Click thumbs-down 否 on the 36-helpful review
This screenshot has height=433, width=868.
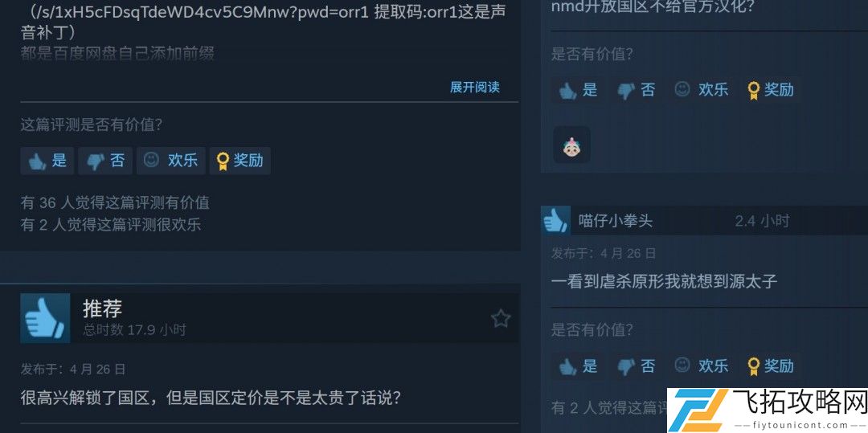tap(105, 161)
